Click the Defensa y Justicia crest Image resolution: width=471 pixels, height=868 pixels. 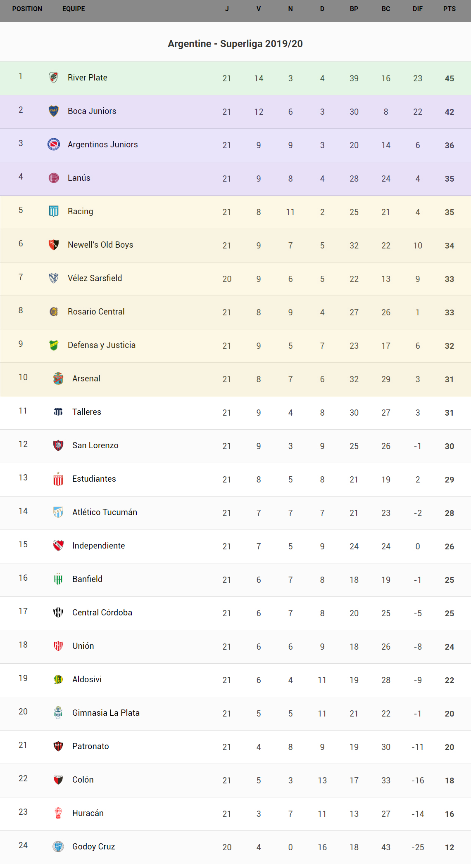click(54, 345)
